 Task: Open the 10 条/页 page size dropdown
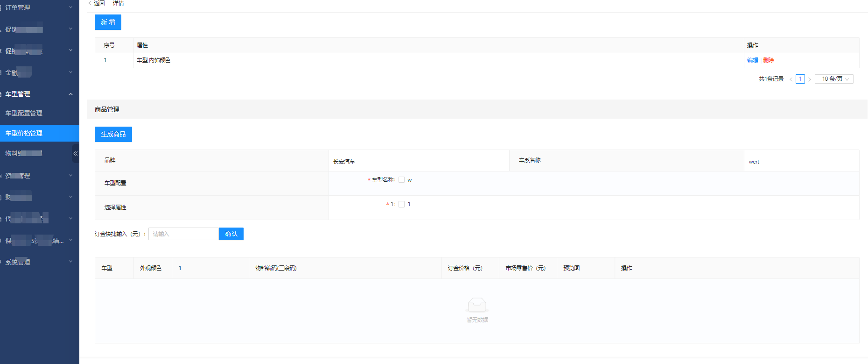pos(834,79)
